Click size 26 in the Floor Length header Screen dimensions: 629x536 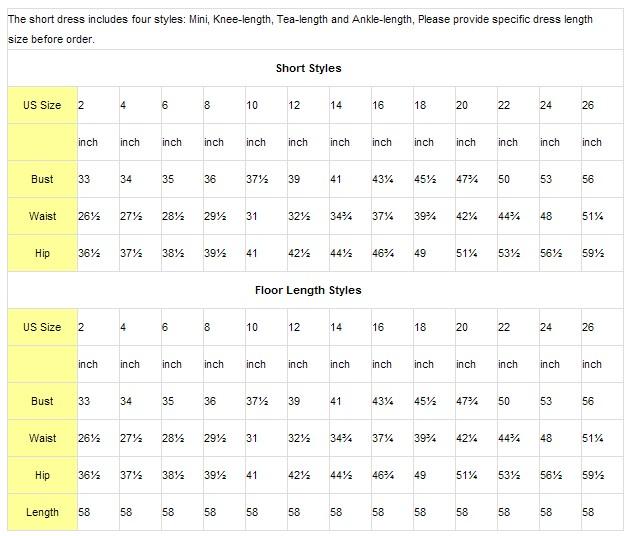point(588,327)
